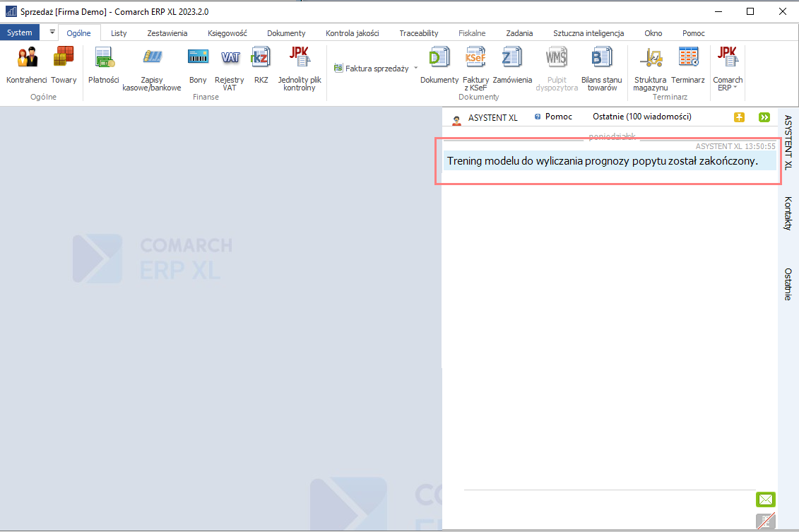Switch to the Księgowość ribbon tab
Viewport: 799px width, 532px height.
(x=227, y=33)
